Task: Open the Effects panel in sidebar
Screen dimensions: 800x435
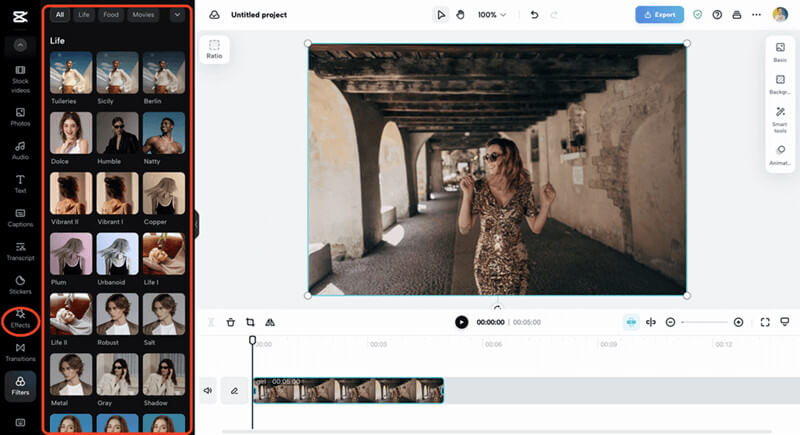Action: [x=20, y=319]
